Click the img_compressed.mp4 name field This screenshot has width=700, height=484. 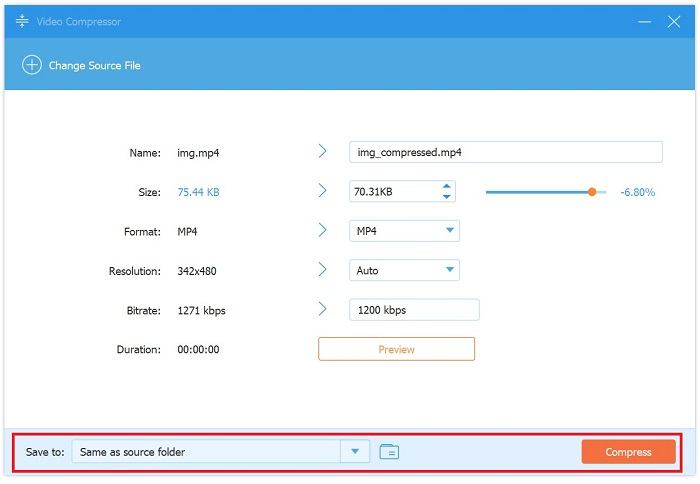tap(505, 152)
